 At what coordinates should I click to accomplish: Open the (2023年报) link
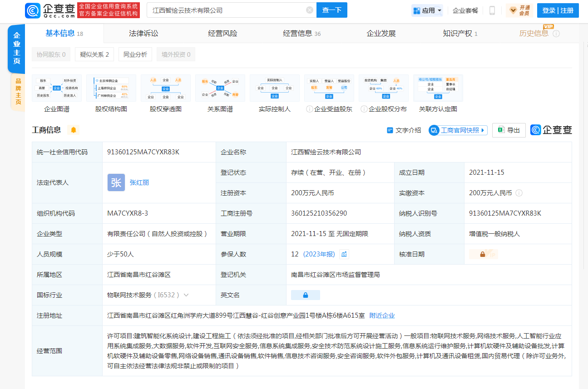[319, 254]
